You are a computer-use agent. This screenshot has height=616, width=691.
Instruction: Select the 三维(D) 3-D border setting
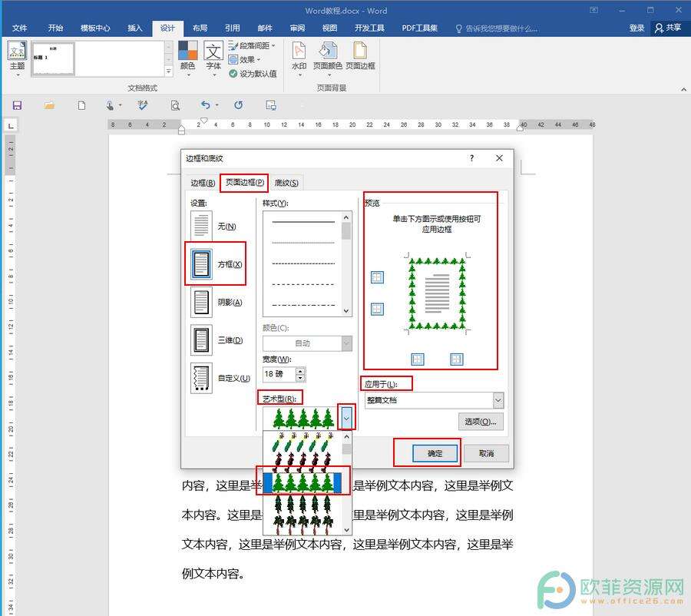click(x=217, y=340)
